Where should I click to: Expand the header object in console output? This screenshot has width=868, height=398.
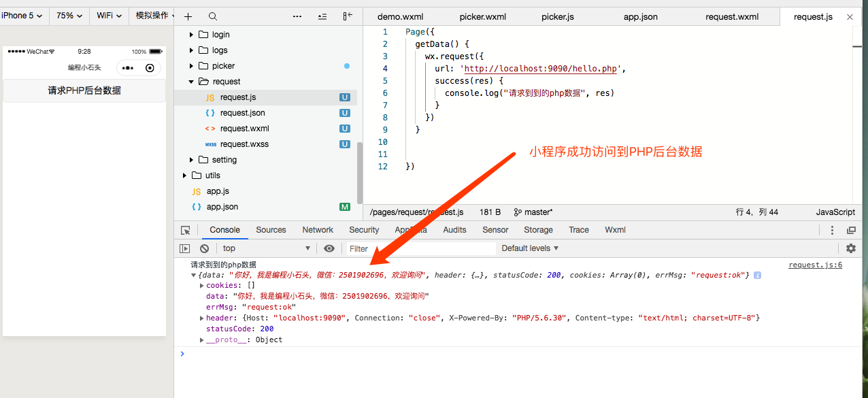click(201, 318)
